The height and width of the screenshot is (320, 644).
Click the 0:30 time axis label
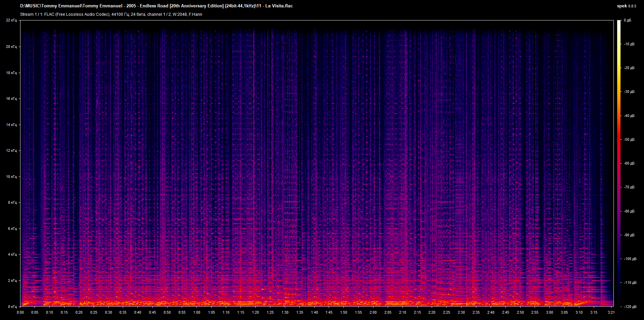(108, 312)
